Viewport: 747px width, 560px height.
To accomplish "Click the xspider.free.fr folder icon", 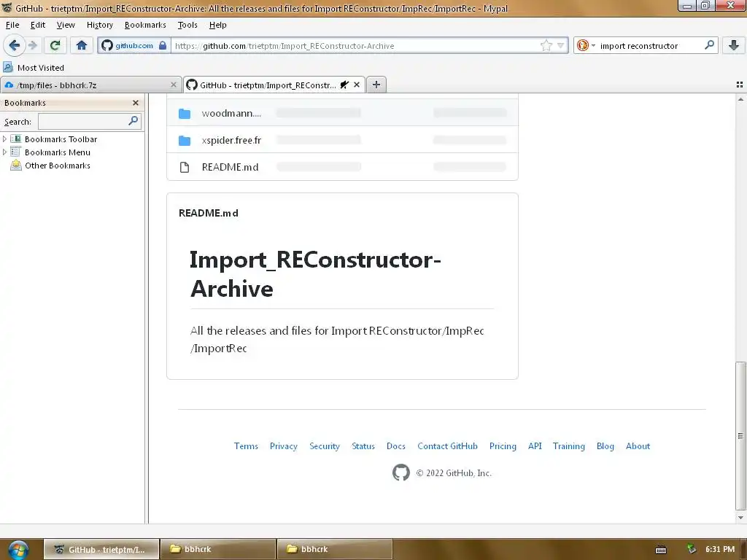I will pyautogui.click(x=185, y=141).
